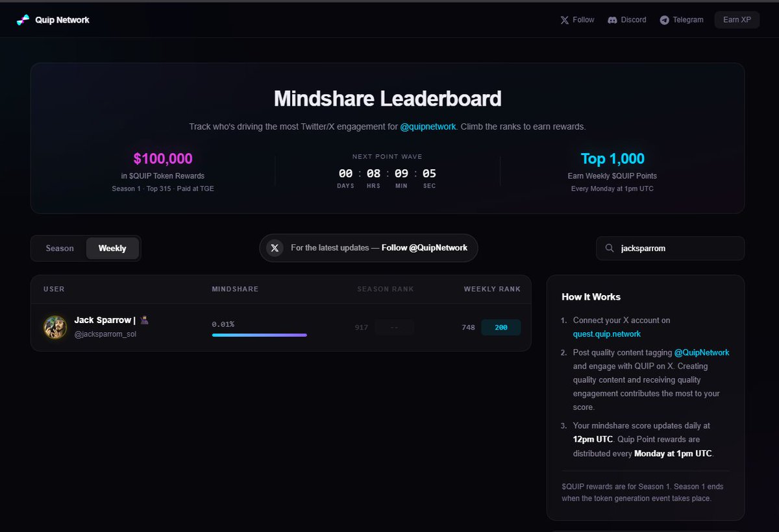Click the Earn XP button

(736, 19)
